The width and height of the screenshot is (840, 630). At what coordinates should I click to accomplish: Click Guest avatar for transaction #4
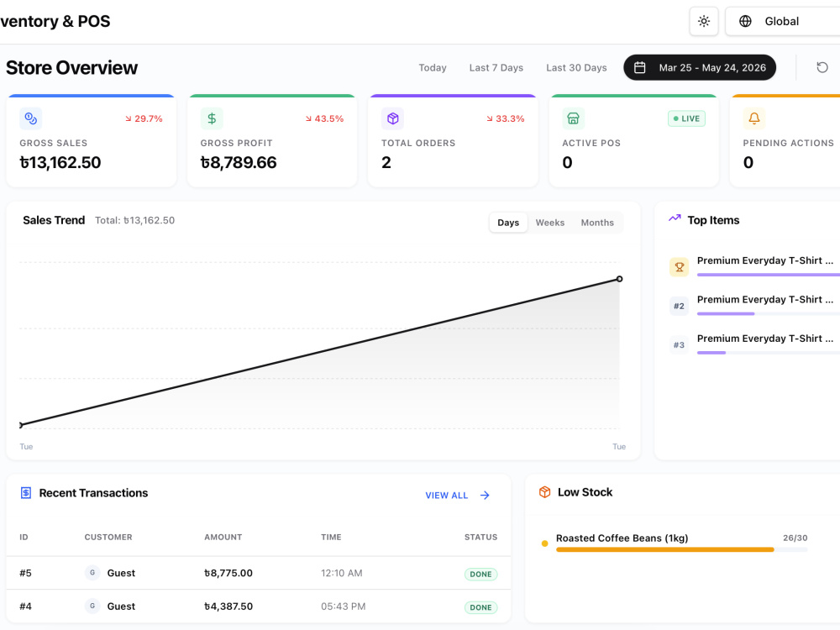point(92,606)
